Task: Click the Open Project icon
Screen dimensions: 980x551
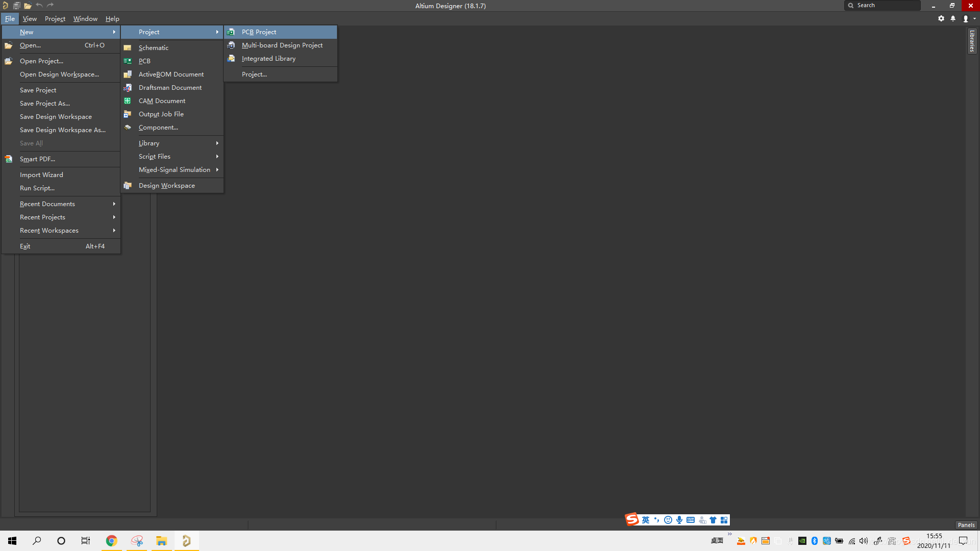Action: point(9,61)
